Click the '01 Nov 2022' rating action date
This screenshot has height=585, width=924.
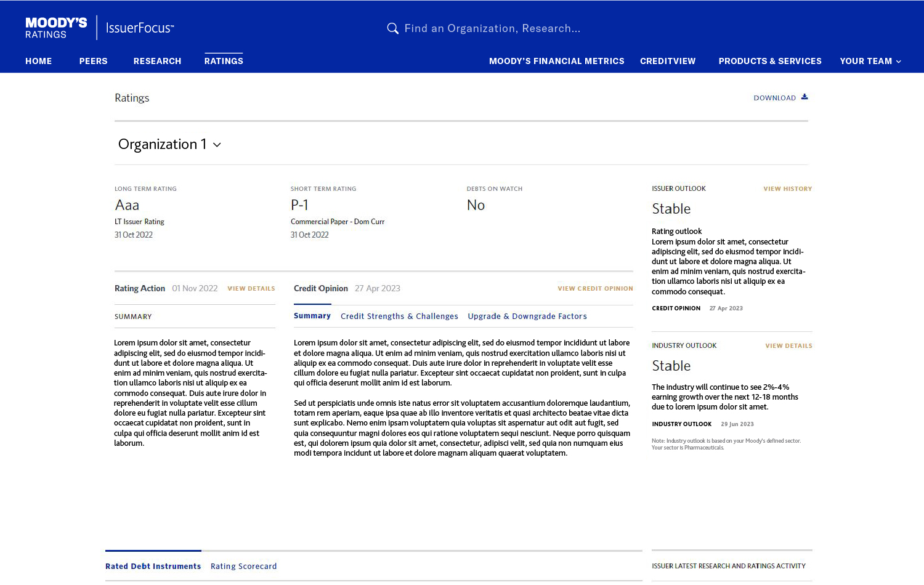pos(195,289)
